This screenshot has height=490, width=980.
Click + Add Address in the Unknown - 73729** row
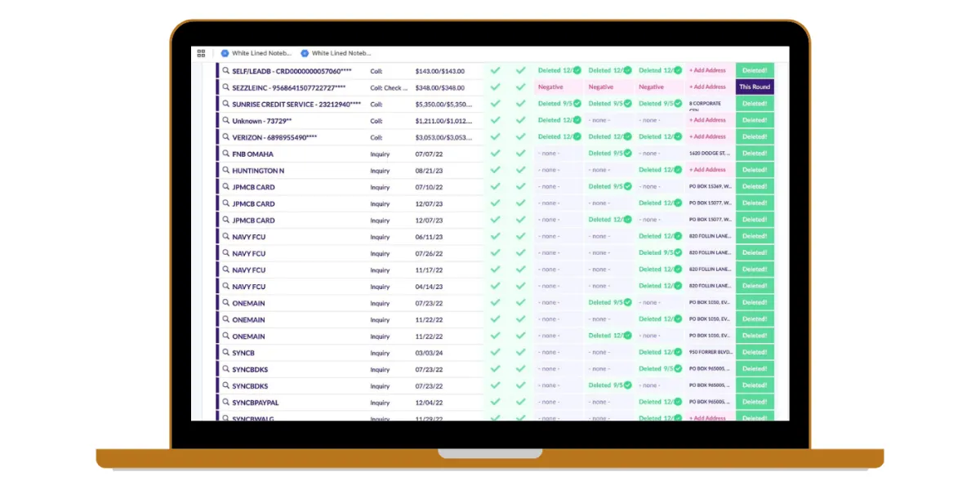click(707, 121)
